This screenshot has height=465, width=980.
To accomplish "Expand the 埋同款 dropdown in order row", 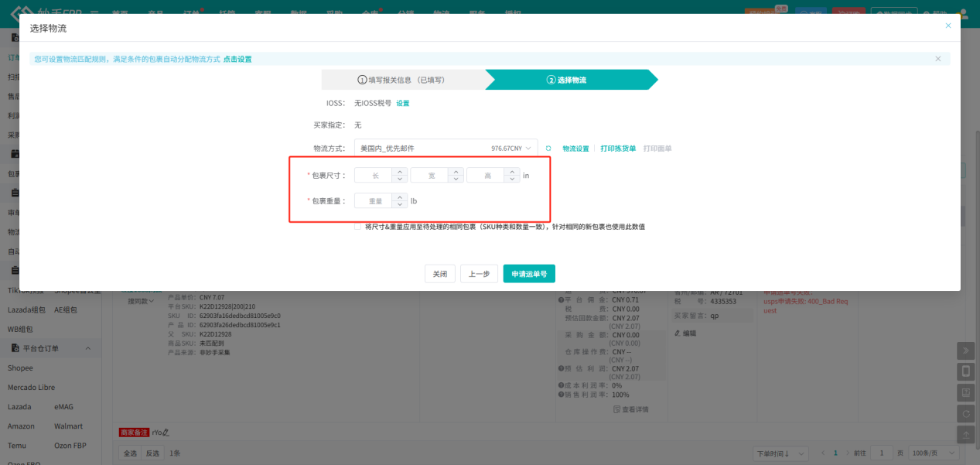I will tap(141, 301).
